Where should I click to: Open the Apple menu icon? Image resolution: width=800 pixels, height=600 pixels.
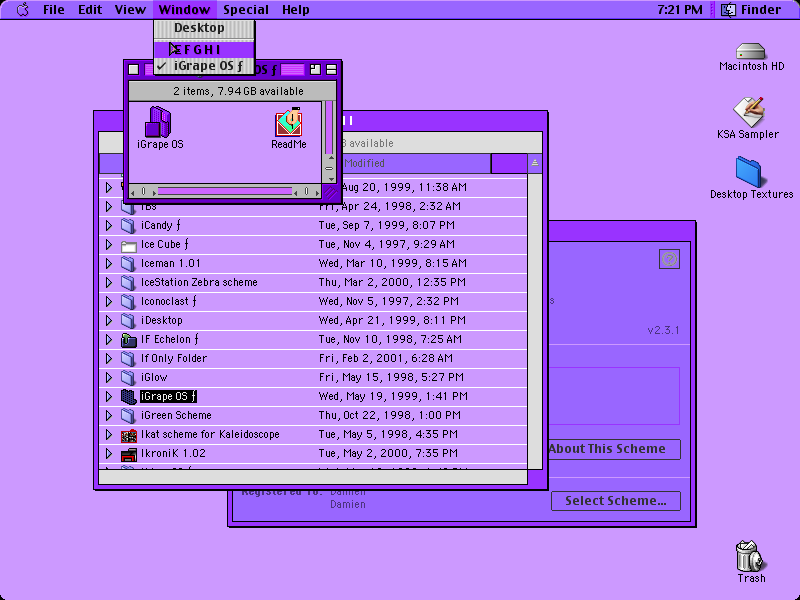[x=22, y=10]
